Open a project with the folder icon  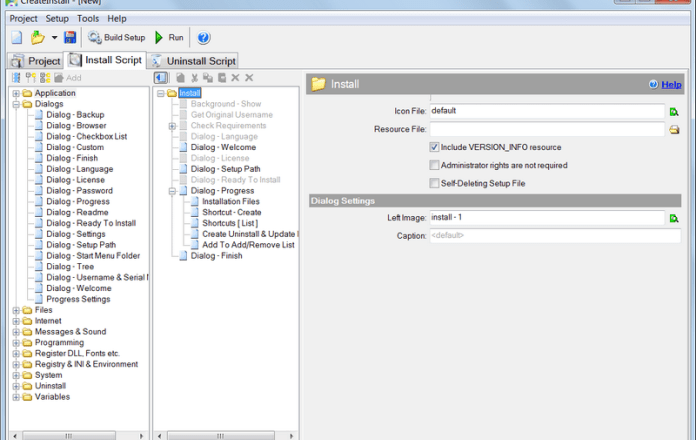point(38,38)
